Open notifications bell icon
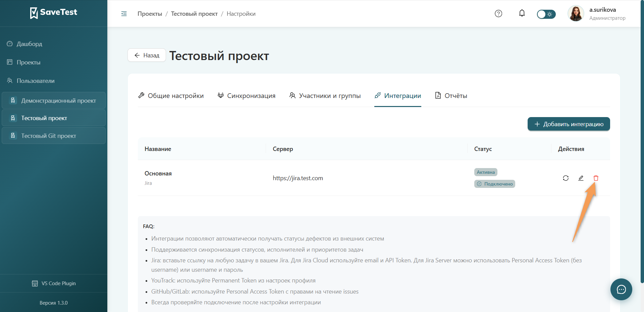 point(522,13)
